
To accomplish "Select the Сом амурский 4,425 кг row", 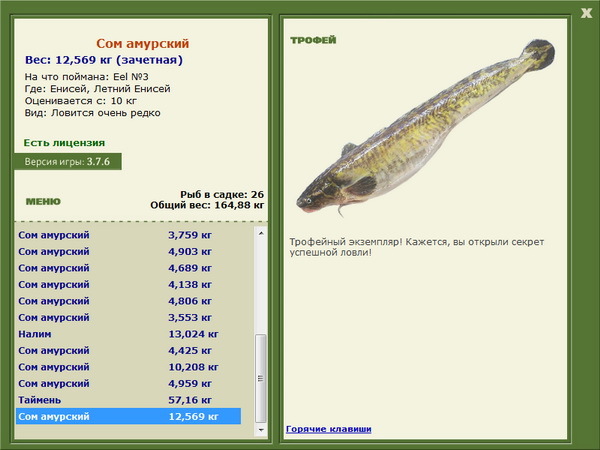I will (129, 350).
